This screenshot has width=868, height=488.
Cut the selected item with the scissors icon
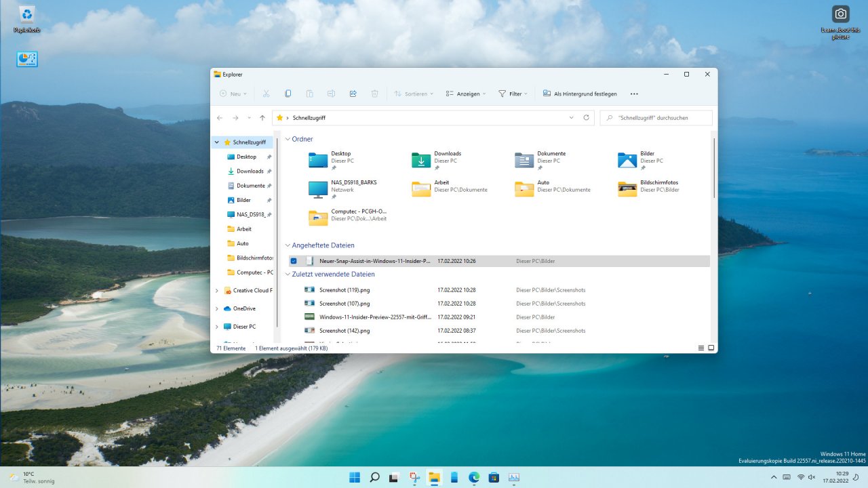click(x=267, y=94)
